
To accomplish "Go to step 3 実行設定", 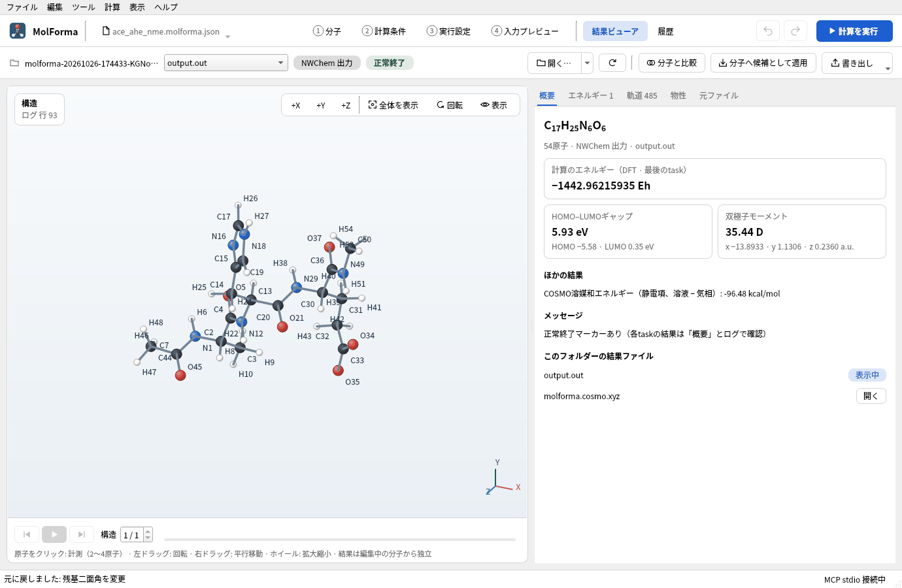I will 449,31.
